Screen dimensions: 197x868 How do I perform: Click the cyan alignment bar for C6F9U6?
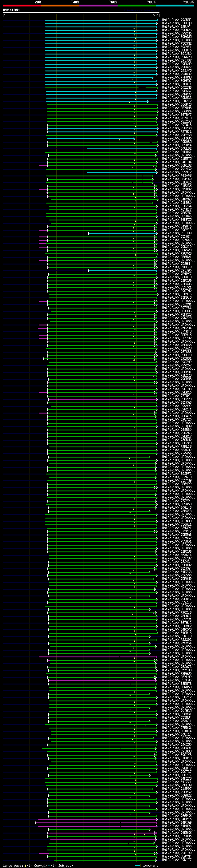(91, 139)
